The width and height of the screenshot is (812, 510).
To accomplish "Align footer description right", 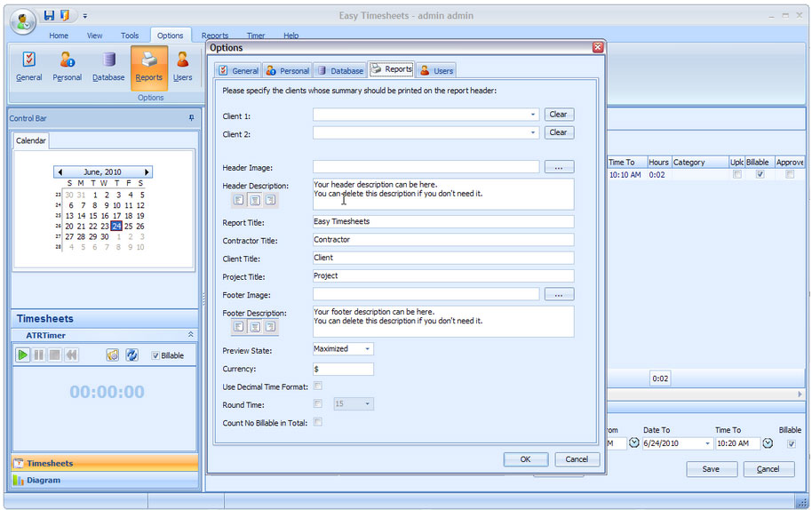I will (270, 327).
